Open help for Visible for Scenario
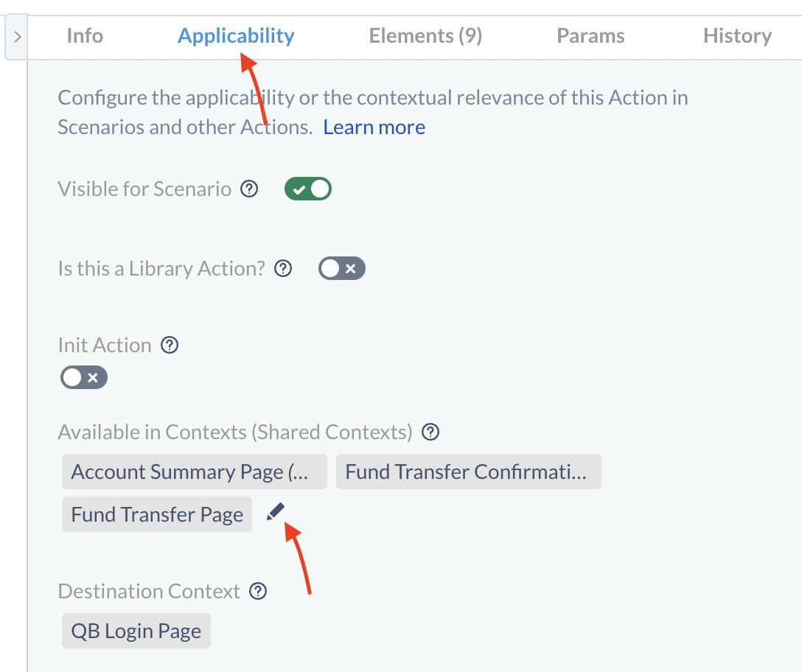 click(x=249, y=189)
